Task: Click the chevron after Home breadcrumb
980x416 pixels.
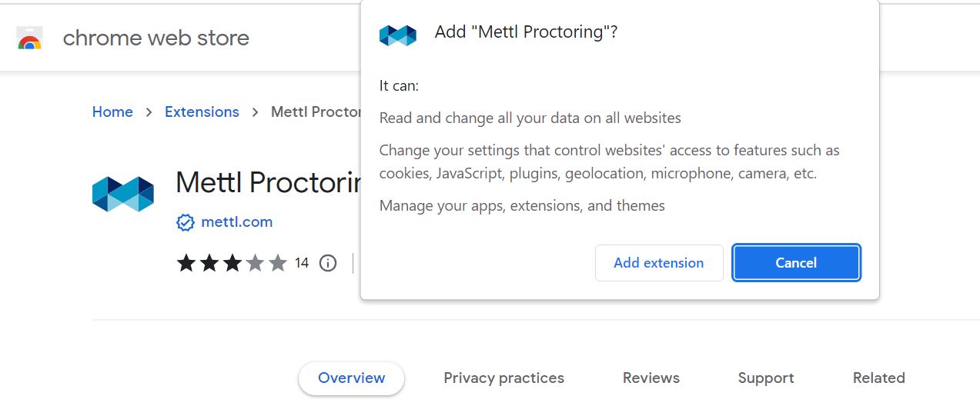Action: (x=149, y=112)
